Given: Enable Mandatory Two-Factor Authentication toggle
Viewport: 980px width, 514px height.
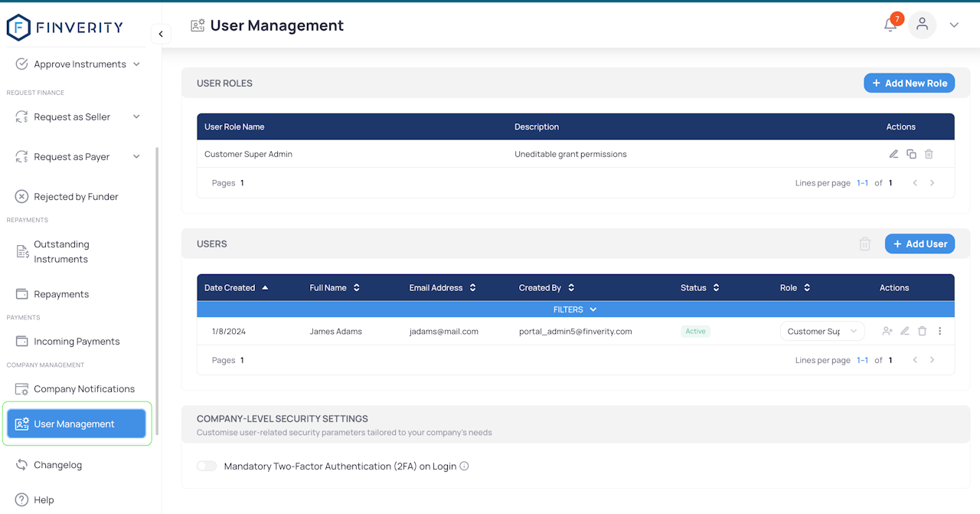Looking at the screenshot, I should pyautogui.click(x=207, y=466).
